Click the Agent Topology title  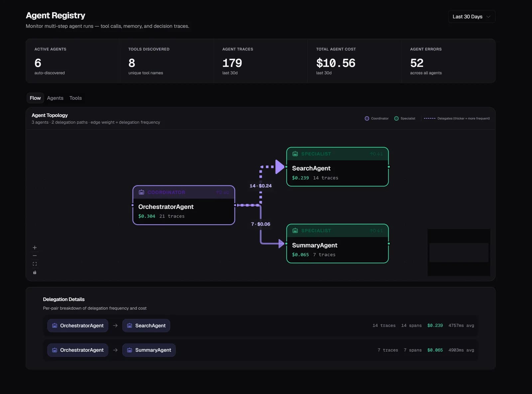[x=50, y=115]
